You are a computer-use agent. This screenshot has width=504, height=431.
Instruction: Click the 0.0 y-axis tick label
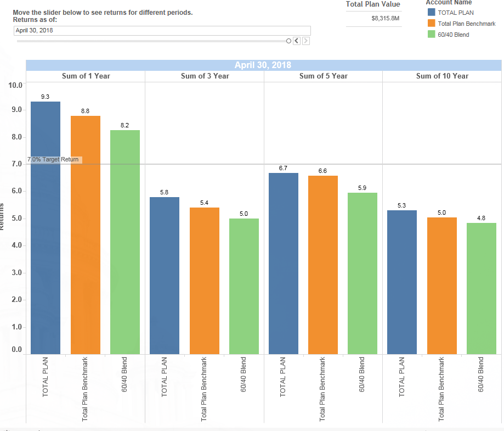coord(17,349)
